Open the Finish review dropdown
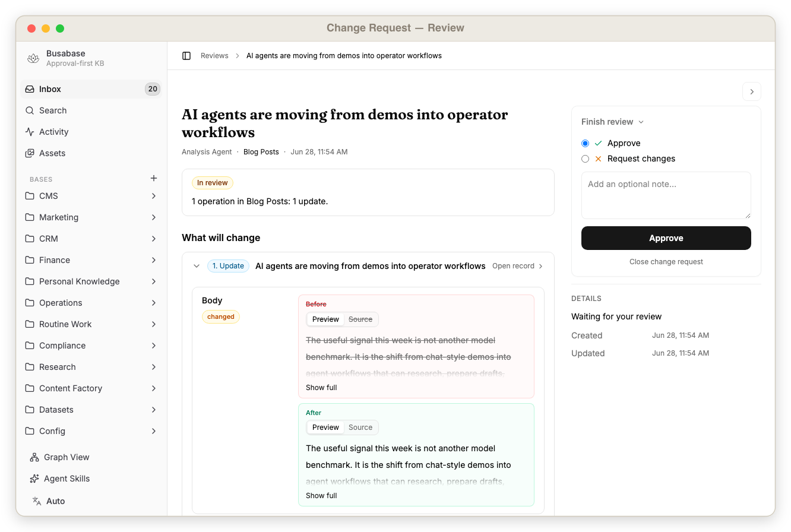 point(613,122)
